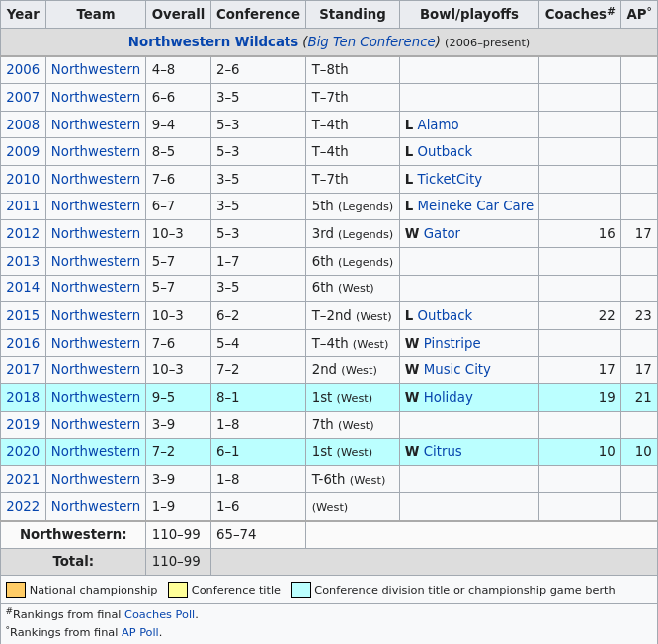This screenshot has height=644, width=658.
Task: Select the Gator bowl link
Action: pos(442,233)
